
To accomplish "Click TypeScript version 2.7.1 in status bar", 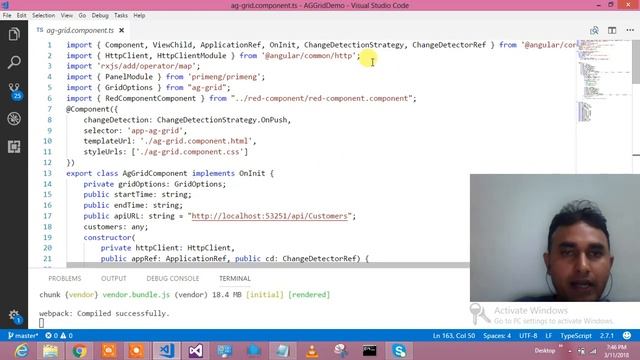I will click(607, 336).
